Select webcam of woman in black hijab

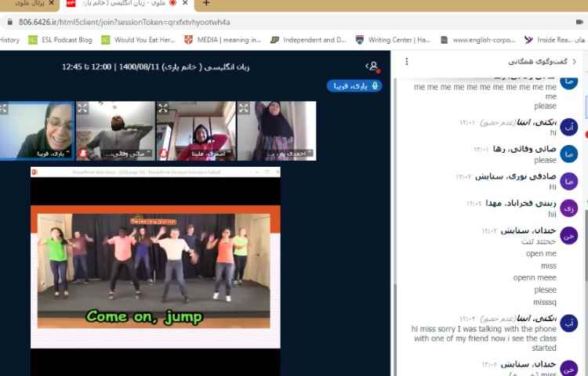(277, 131)
